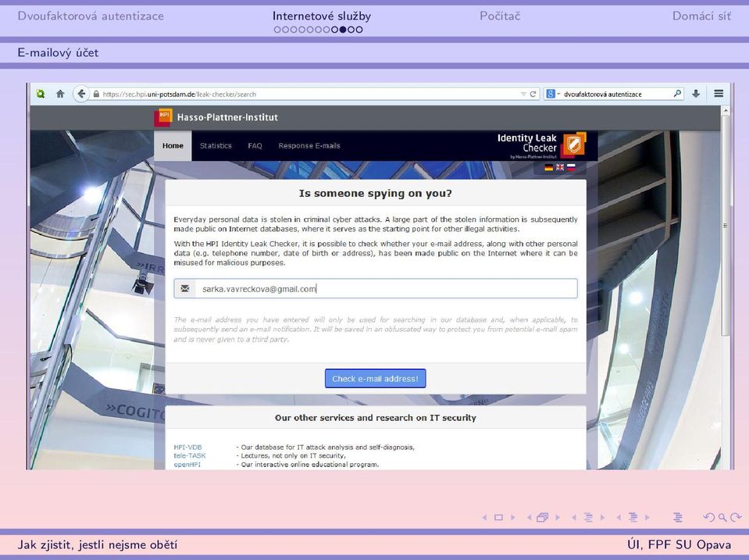
Task: Click the envelope icon in the e-mail field
Action: (x=185, y=289)
